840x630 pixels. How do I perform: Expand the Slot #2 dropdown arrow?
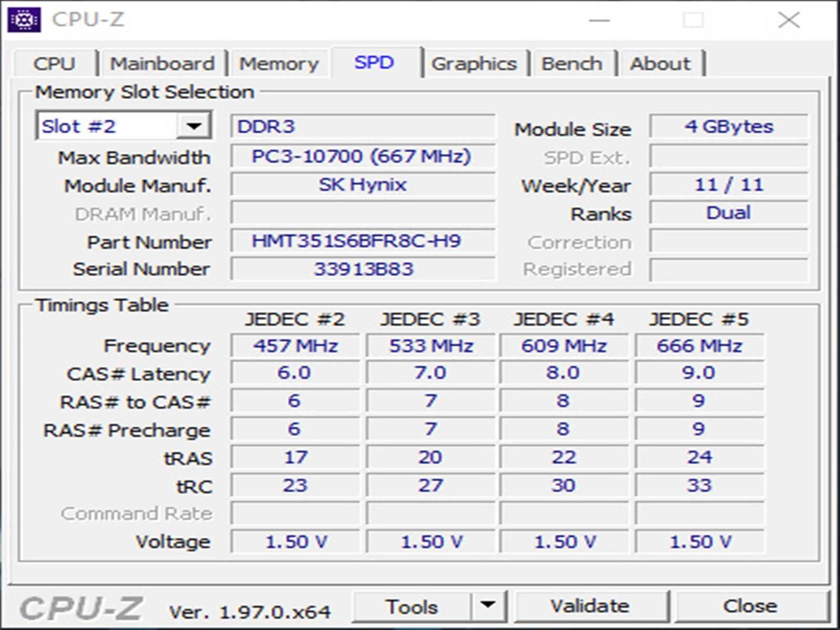coord(194,127)
